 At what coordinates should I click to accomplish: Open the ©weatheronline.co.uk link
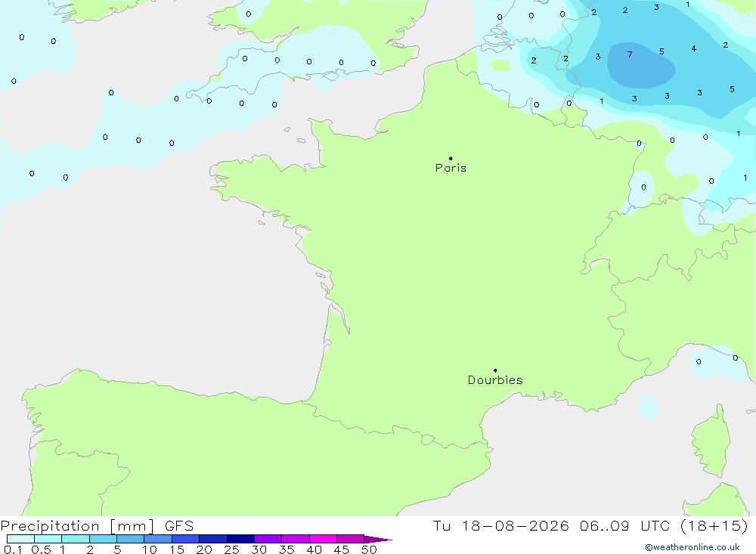pyautogui.click(x=692, y=547)
